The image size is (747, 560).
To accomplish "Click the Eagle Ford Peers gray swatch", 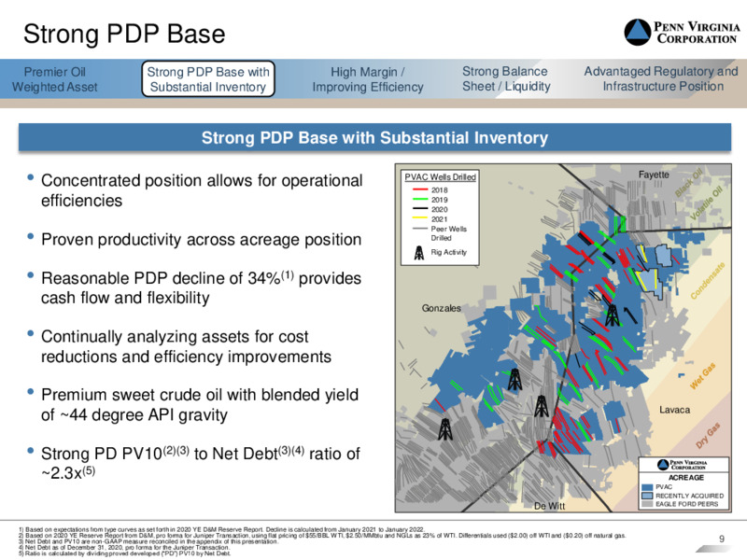I will pos(647,504).
